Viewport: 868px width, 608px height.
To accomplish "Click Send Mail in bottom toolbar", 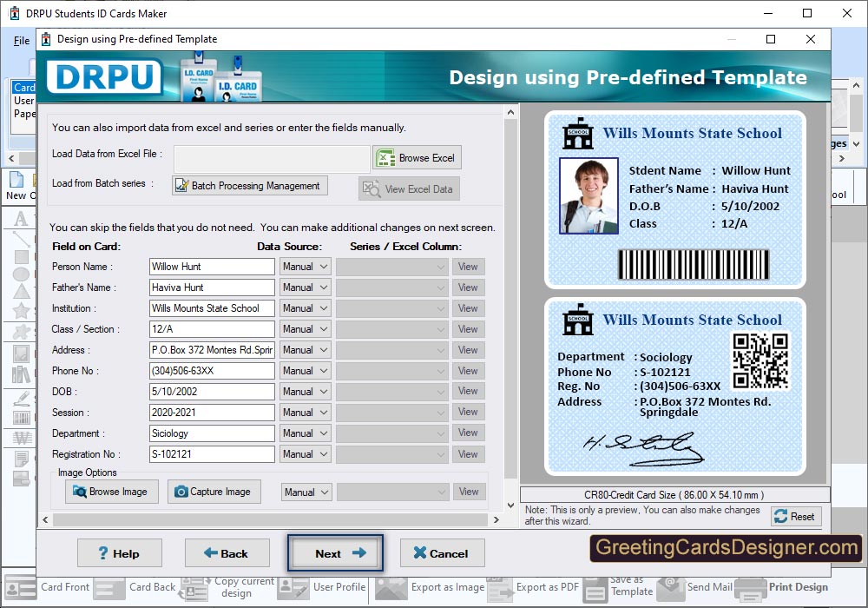I will 694,587.
